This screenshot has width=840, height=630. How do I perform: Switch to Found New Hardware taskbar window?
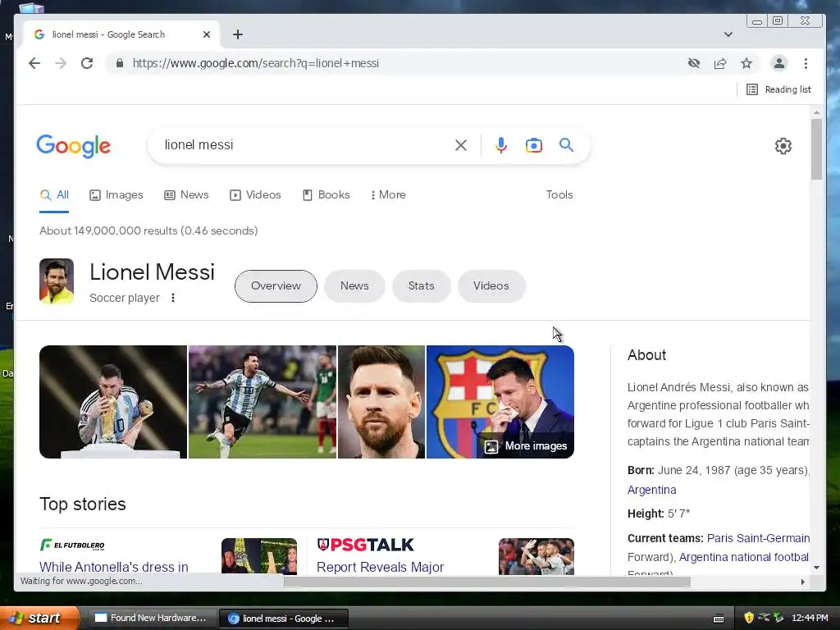coord(151,619)
